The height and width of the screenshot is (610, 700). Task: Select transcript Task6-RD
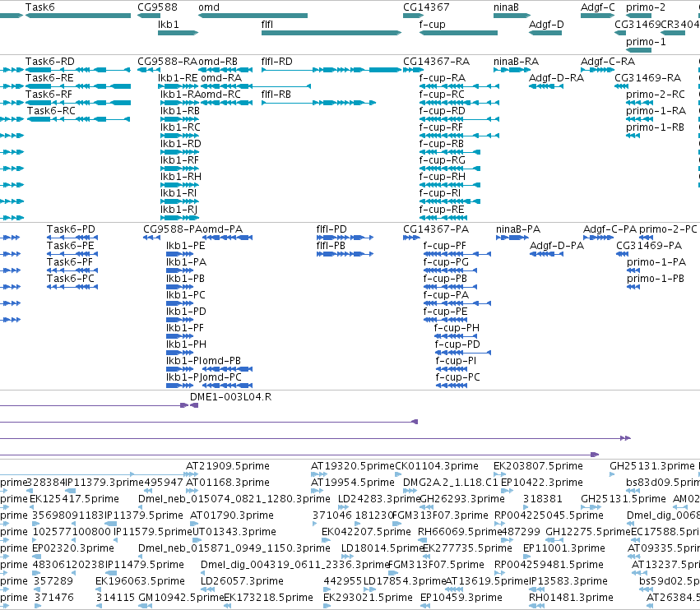tap(77, 70)
